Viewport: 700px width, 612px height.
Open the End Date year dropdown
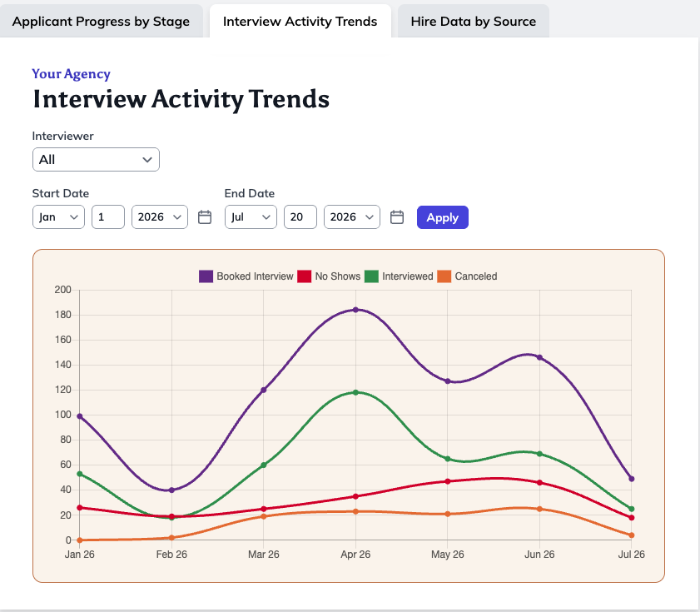point(352,217)
